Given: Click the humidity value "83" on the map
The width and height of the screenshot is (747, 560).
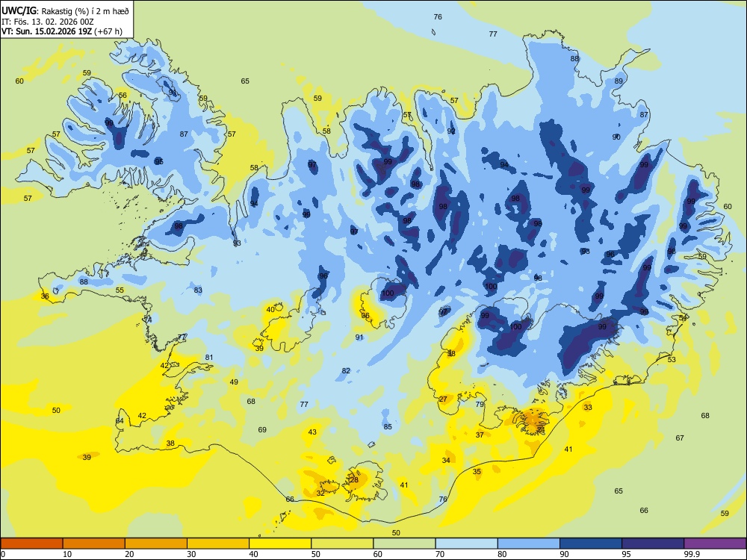Looking at the screenshot, I should coord(198,290).
